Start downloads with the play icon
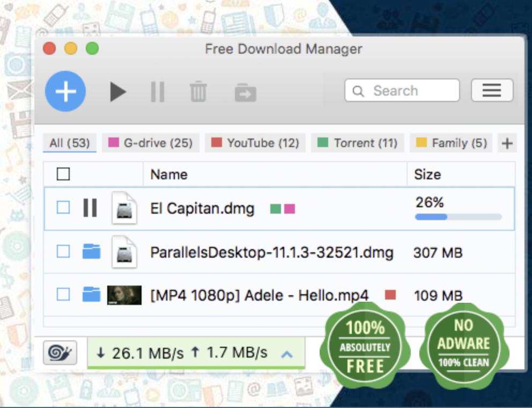 (118, 92)
